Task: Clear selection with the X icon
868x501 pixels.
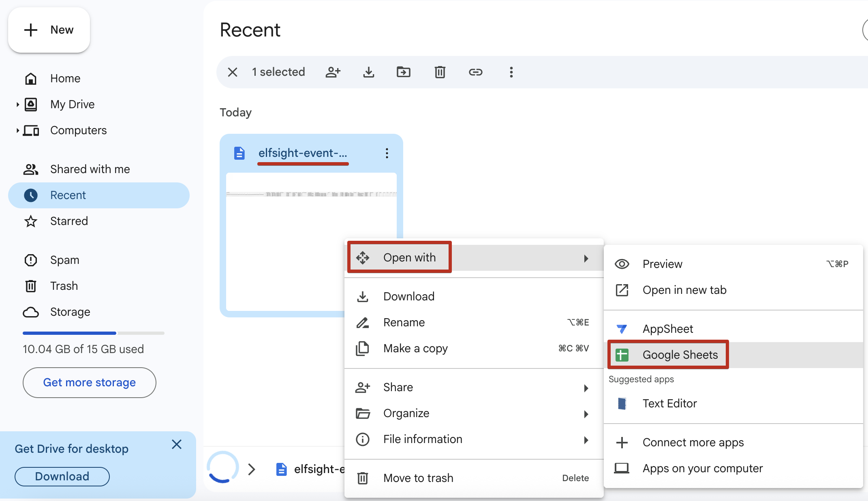Action: pyautogui.click(x=233, y=72)
